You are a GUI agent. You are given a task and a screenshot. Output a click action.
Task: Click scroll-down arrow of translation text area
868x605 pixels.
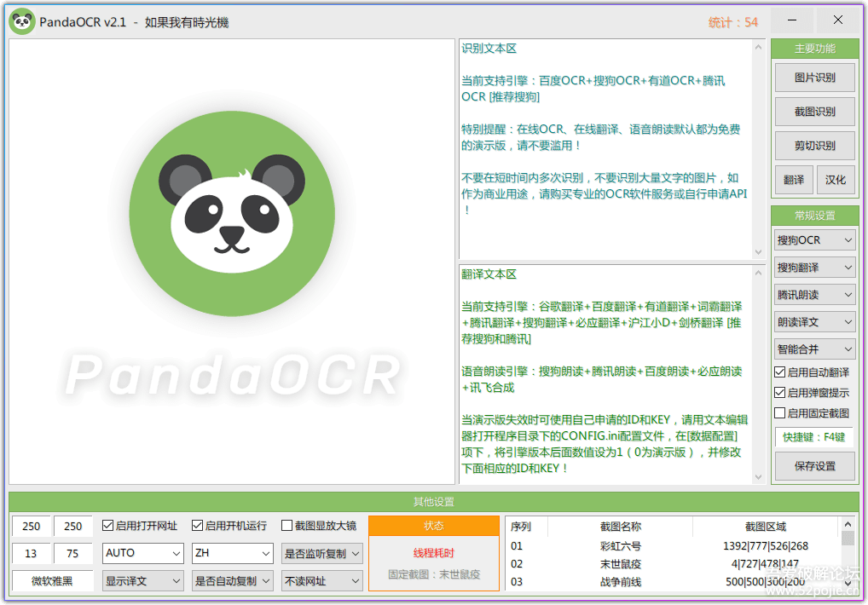click(x=758, y=476)
